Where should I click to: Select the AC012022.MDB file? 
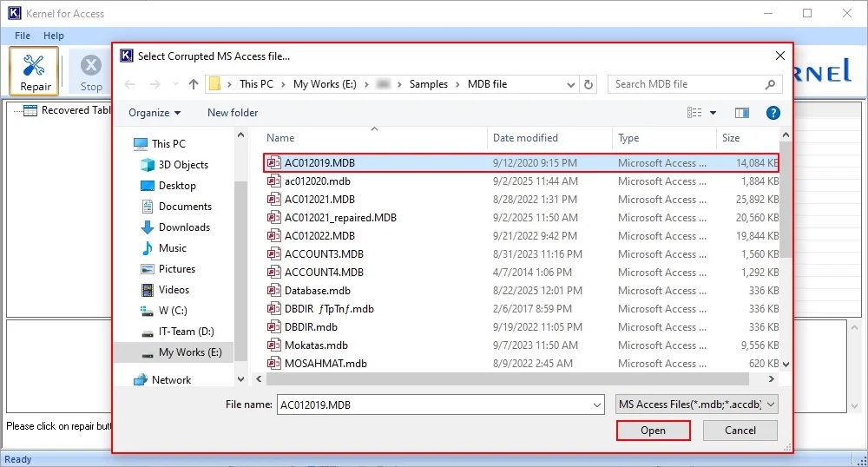522,236
